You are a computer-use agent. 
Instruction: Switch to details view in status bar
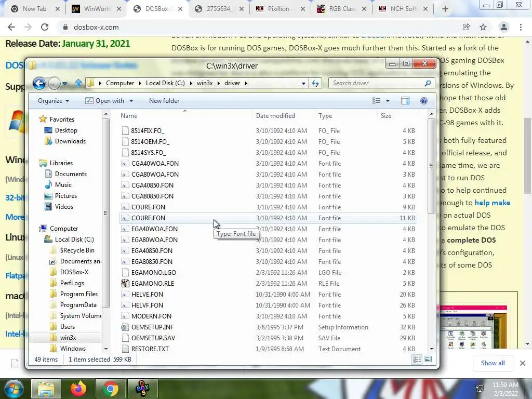coord(417,360)
